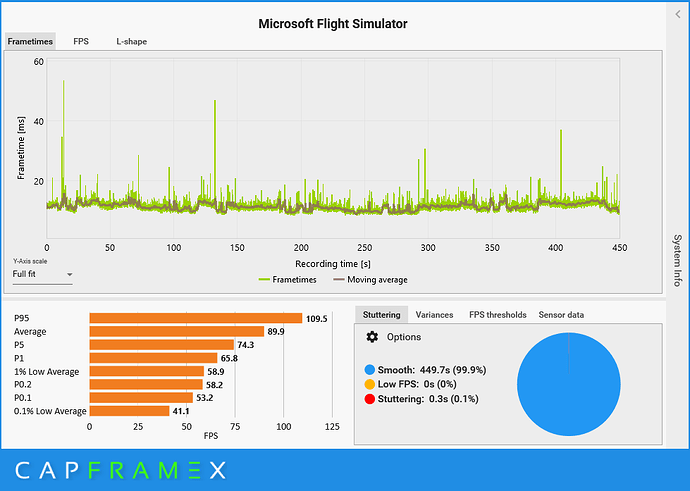690x491 pixels.
Task: Click the Options label
Action: (x=404, y=337)
